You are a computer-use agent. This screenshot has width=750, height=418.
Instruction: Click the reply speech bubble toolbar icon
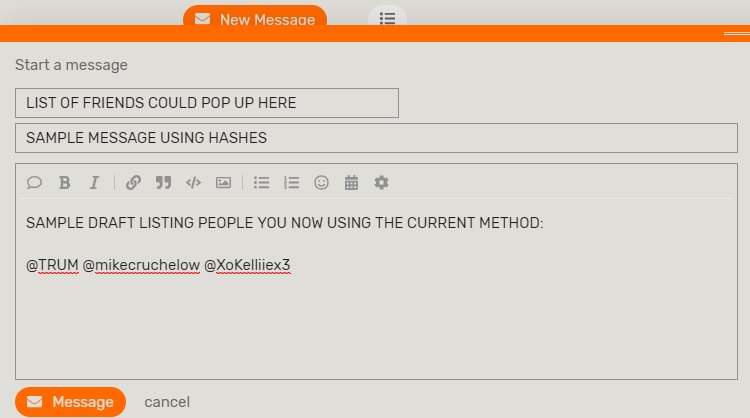34,183
